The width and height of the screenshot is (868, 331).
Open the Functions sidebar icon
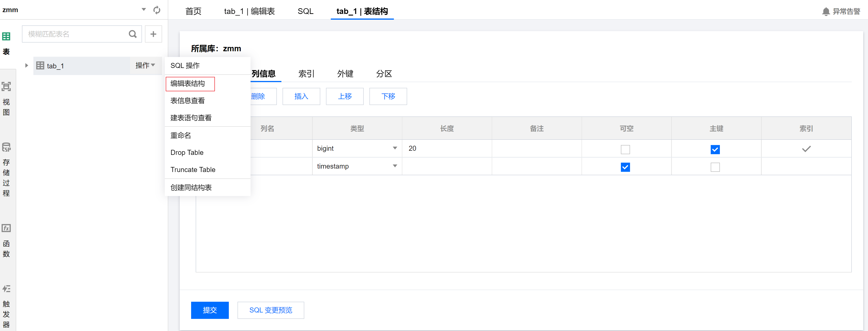[6, 228]
